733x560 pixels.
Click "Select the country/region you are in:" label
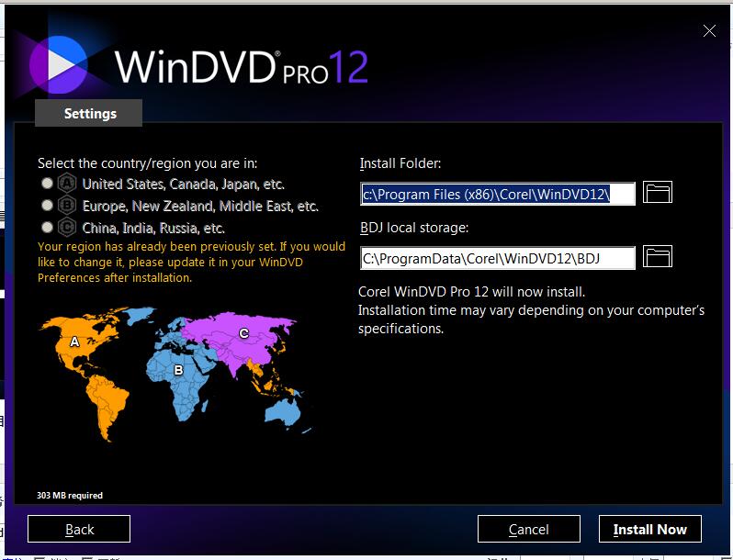coord(147,163)
